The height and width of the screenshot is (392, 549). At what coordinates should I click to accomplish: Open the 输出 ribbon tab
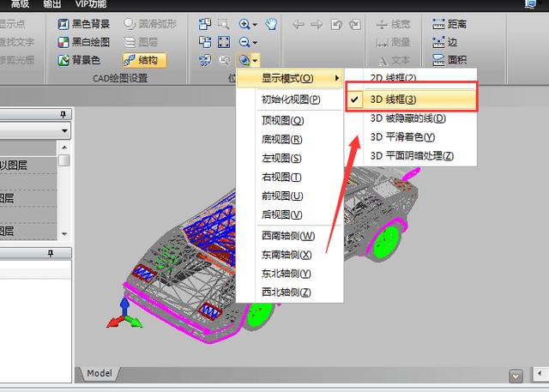pyautogui.click(x=51, y=3)
